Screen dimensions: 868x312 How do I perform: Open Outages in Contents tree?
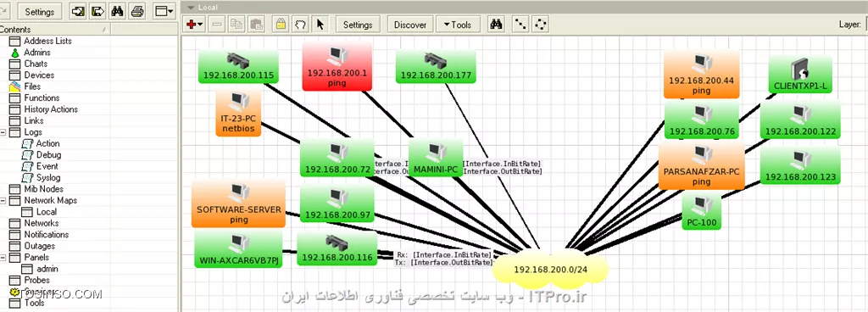[x=39, y=246]
